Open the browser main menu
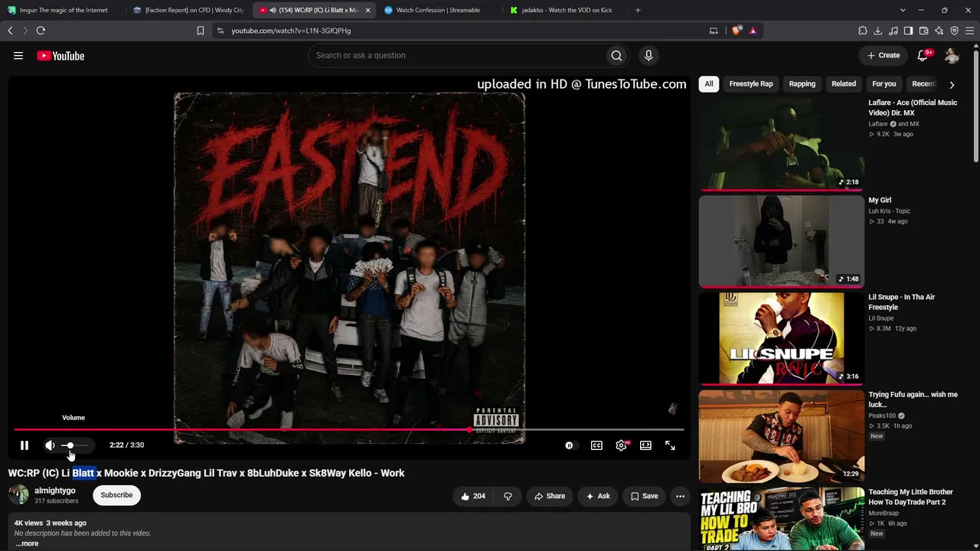The width and height of the screenshot is (980, 551). click(970, 31)
